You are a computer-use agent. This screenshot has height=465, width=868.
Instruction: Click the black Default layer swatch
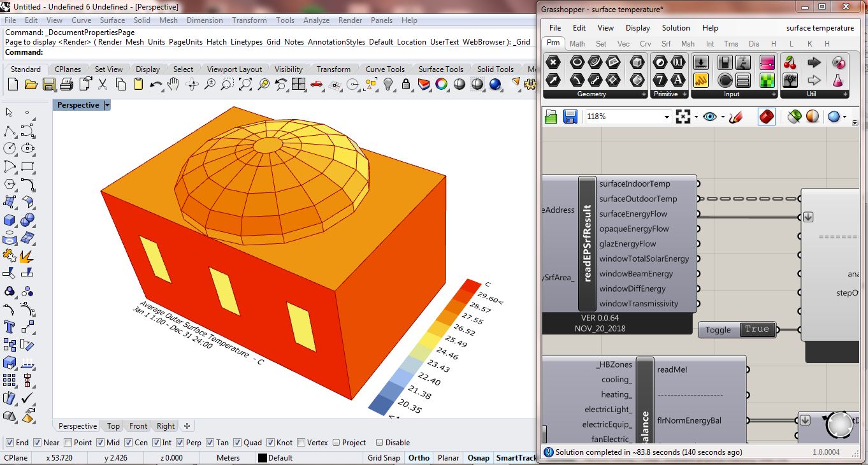262,458
